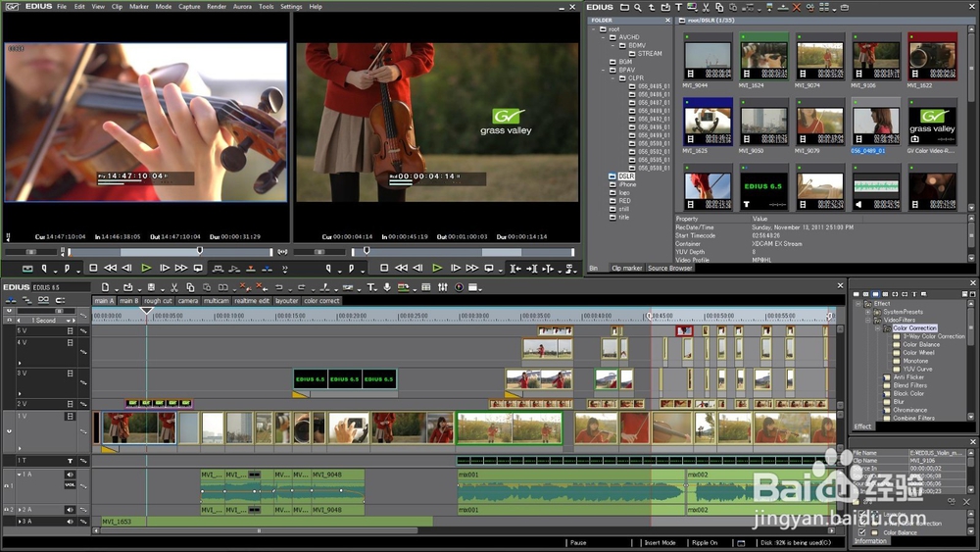Screen dimensions: 980x552
Task: Mute the 1 A audio track speaker
Action: coord(70,475)
